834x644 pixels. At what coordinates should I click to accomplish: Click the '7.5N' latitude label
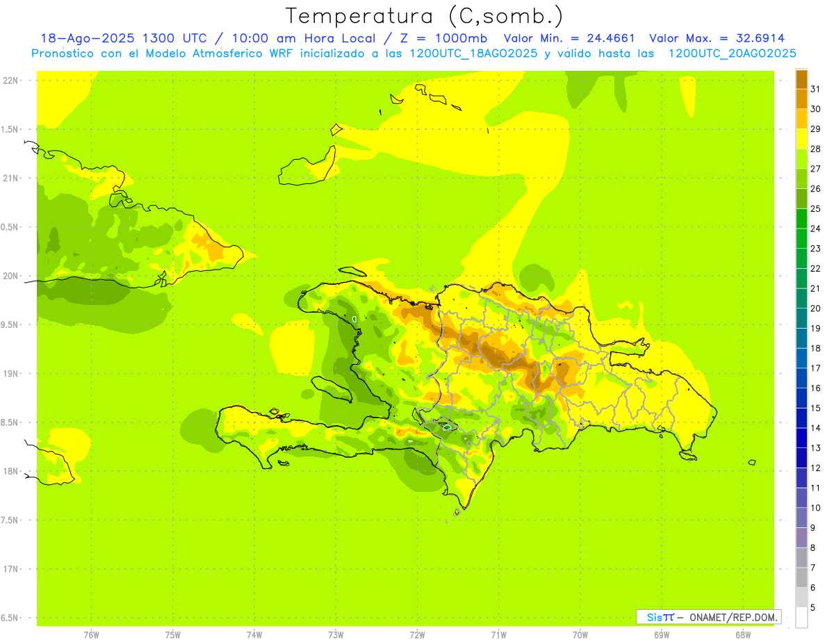pyautogui.click(x=10, y=520)
